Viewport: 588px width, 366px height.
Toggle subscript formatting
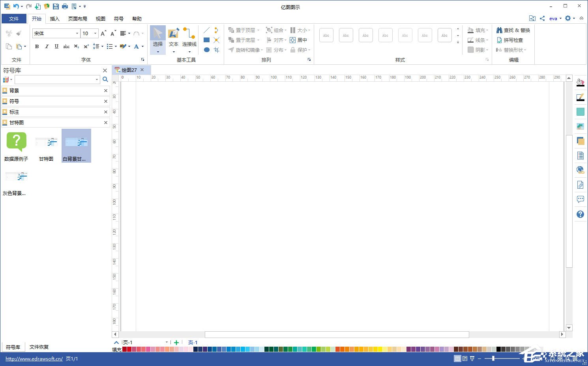coord(76,47)
